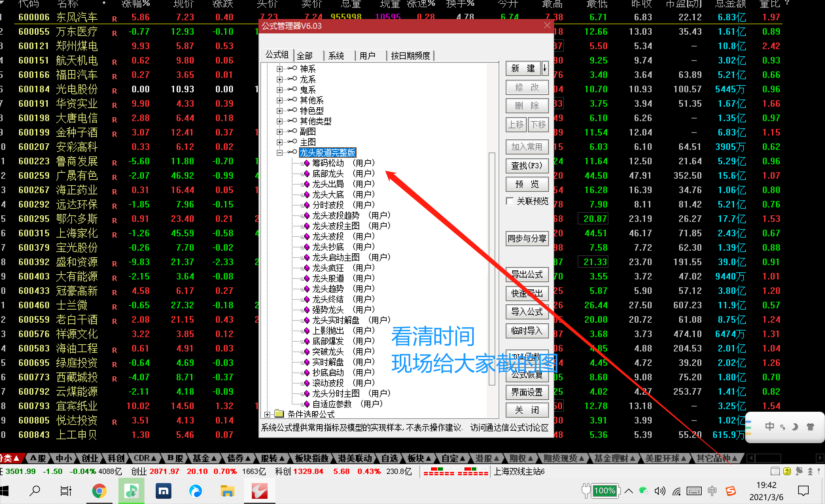This screenshot has height=504, width=825.
Task: Open the red stock app taskbar icon
Action: (259, 491)
